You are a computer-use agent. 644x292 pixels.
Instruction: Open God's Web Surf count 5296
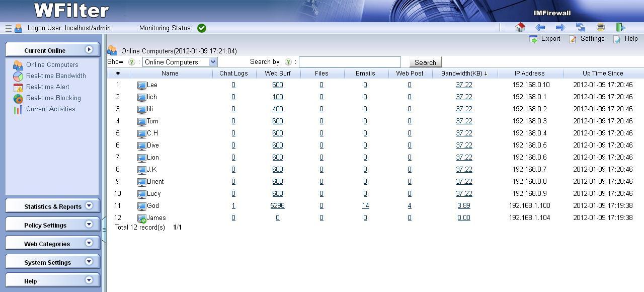(x=277, y=206)
